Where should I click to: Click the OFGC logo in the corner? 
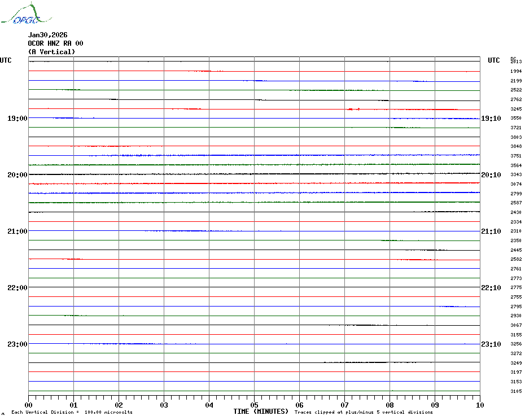[x=20, y=15]
